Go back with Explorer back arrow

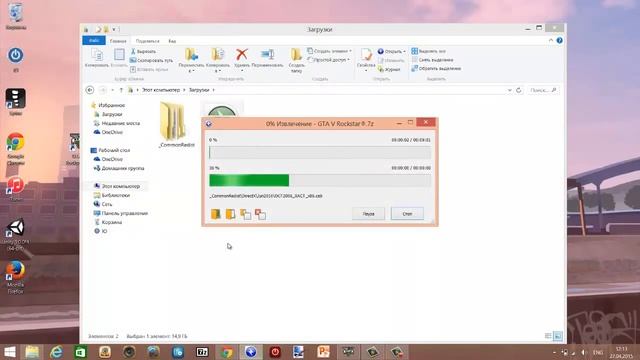point(90,90)
